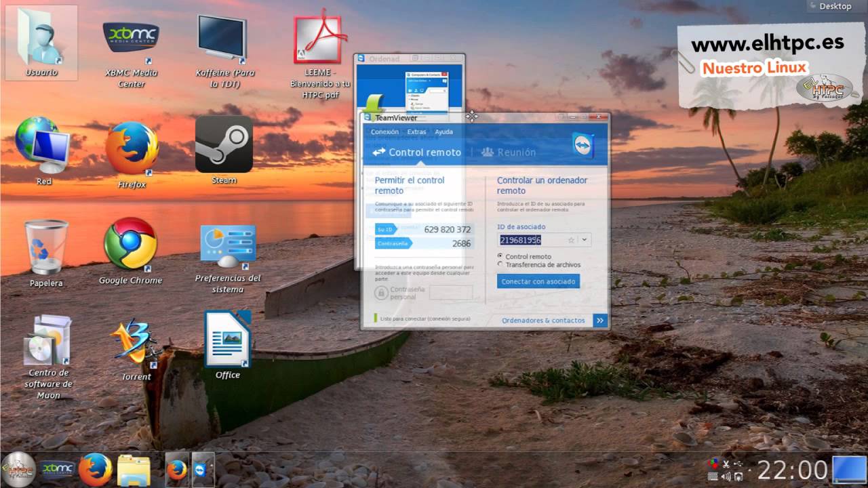
Task: Click the Su ID number 629 820 372
Action: (447, 230)
